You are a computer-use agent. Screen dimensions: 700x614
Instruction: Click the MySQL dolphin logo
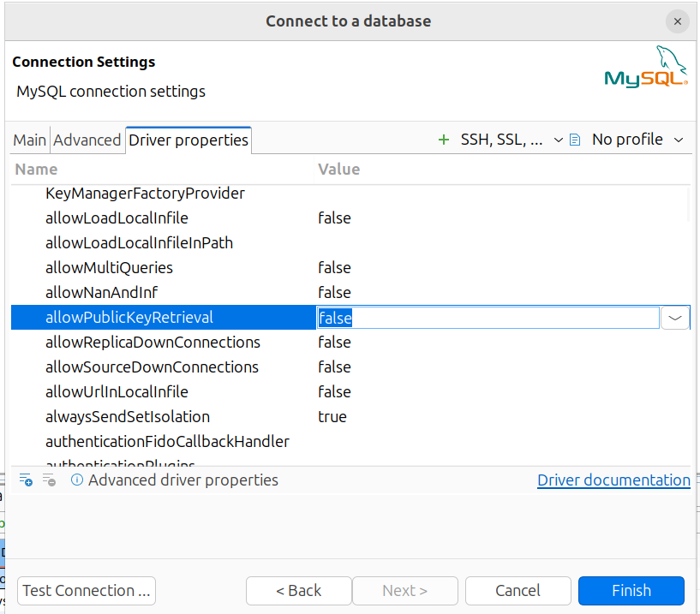click(x=646, y=69)
